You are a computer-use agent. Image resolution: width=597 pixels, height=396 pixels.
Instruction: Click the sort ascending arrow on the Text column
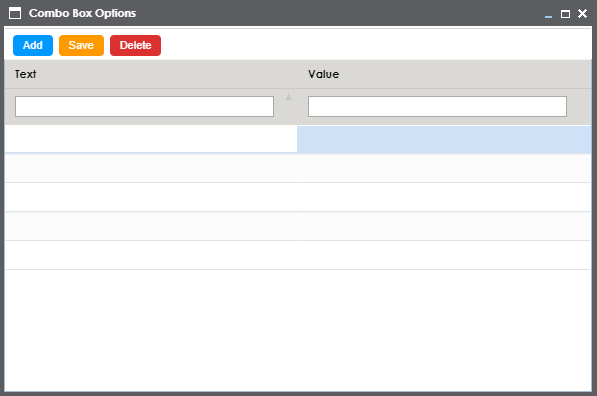click(288, 97)
